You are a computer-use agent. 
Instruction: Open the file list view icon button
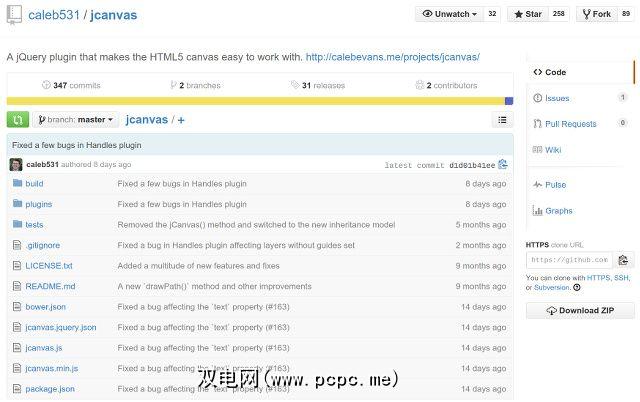pyautogui.click(x=502, y=120)
